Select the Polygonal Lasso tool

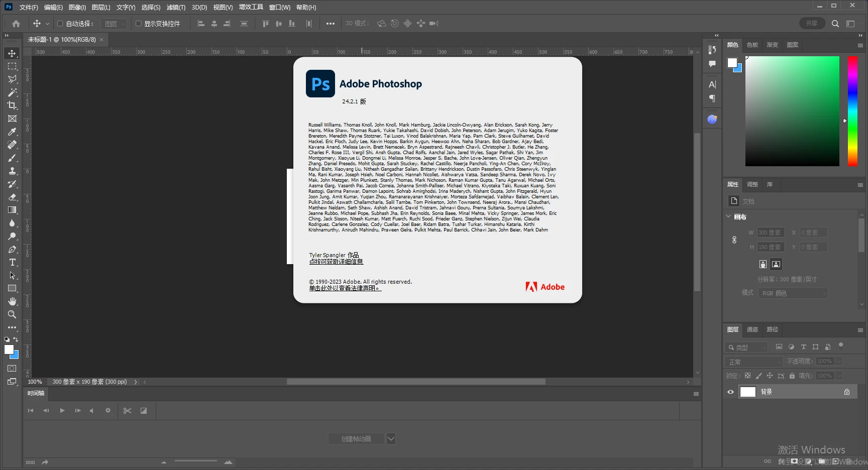coord(12,79)
